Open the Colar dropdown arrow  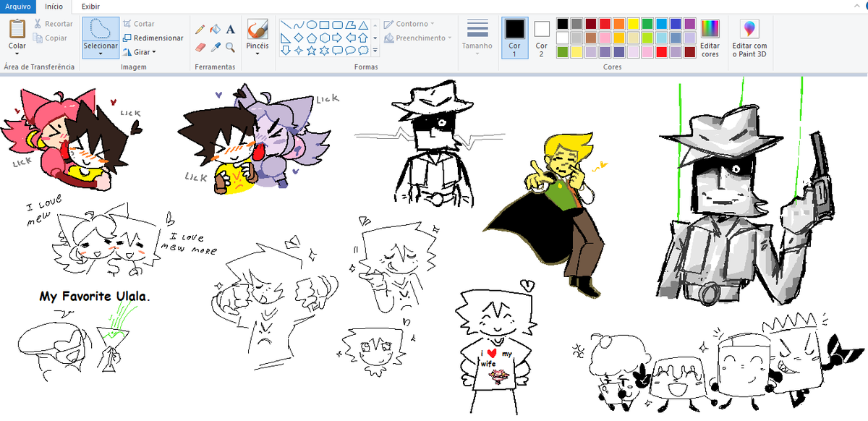coord(17,54)
